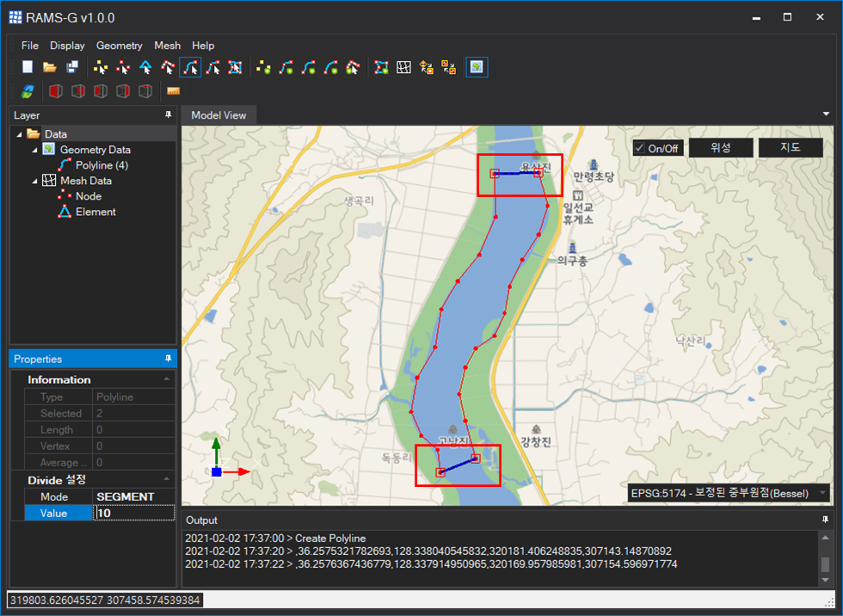Click the Save toolbar icon

(x=72, y=67)
